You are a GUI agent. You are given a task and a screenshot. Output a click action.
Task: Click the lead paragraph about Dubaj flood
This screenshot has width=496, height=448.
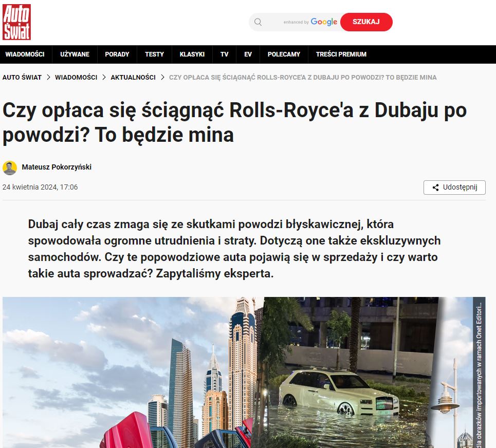click(x=234, y=249)
